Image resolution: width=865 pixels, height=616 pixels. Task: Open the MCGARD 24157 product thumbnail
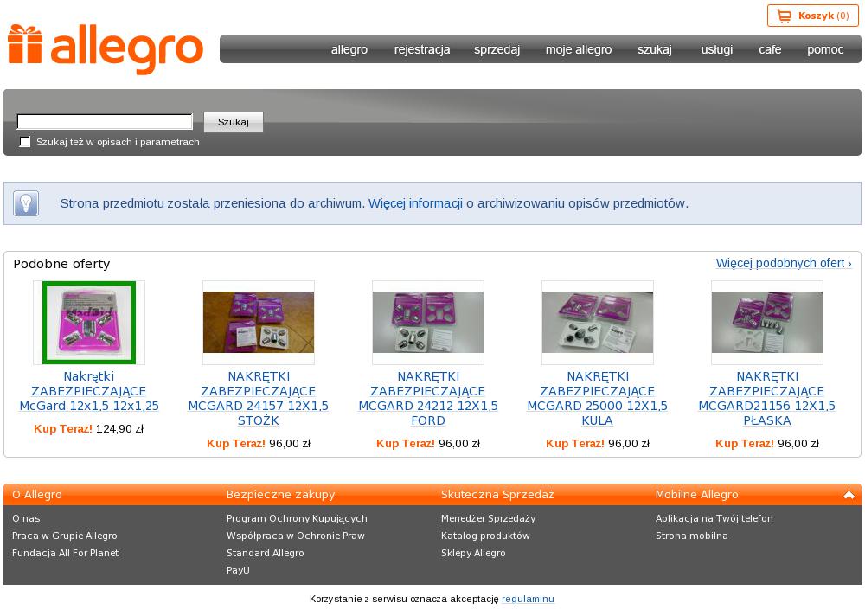pyautogui.click(x=258, y=323)
